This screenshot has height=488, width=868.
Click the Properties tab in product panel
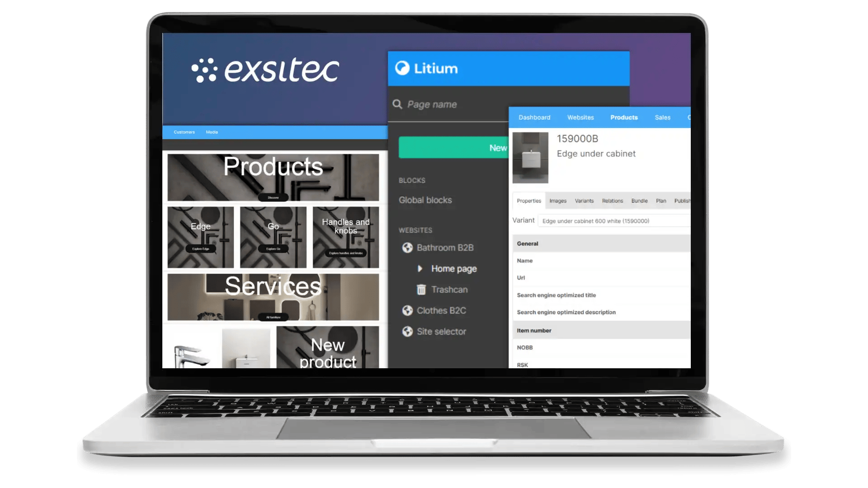click(x=528, y=200)
